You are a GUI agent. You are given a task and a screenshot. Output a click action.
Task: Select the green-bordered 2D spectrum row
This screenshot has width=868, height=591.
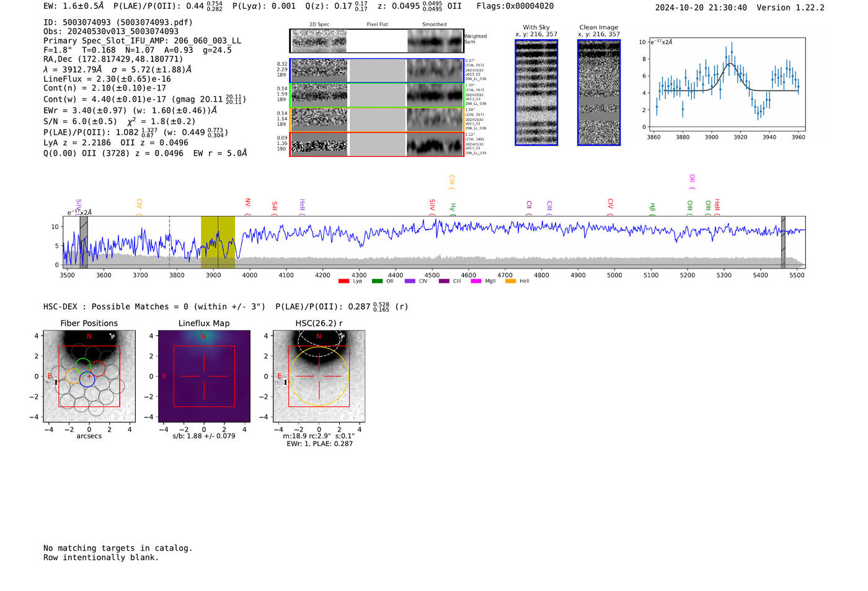coord(377,95)
